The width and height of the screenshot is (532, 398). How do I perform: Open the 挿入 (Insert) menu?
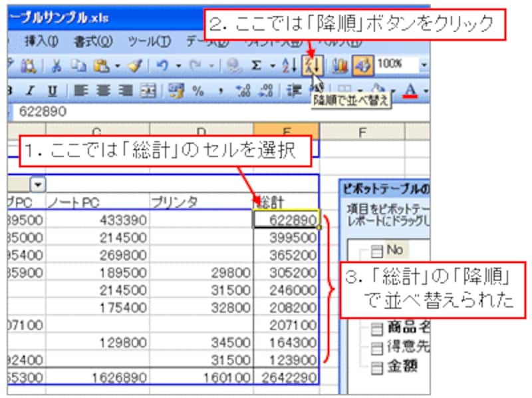(x=41, y=41)
